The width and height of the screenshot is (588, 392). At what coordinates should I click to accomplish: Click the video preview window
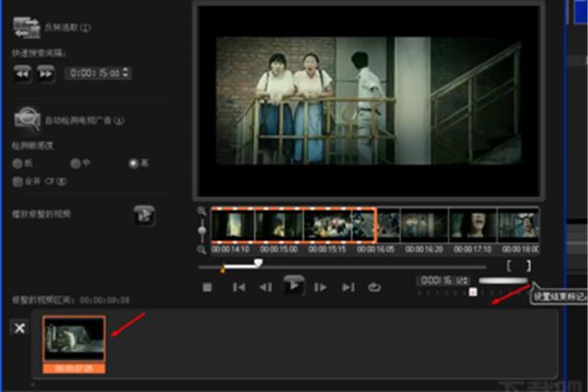tap(368, 101)
